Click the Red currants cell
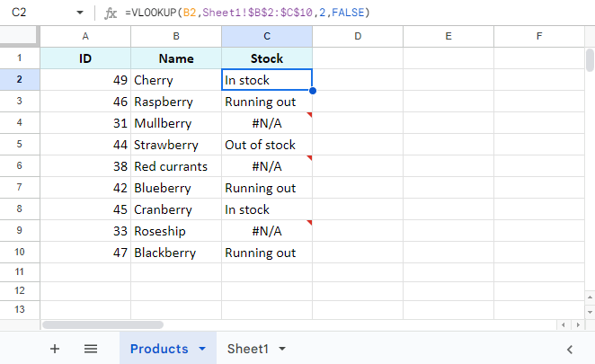This screenshot has width=595, height=364. point(176,166)
